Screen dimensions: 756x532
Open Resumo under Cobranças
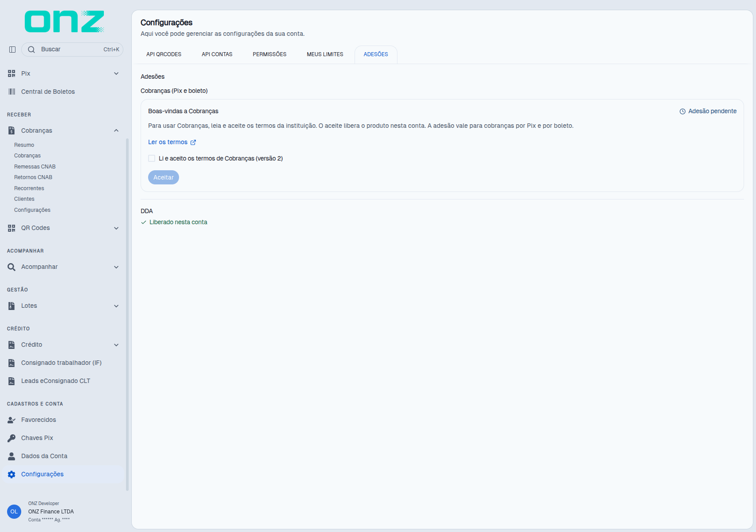click(24, 145)
